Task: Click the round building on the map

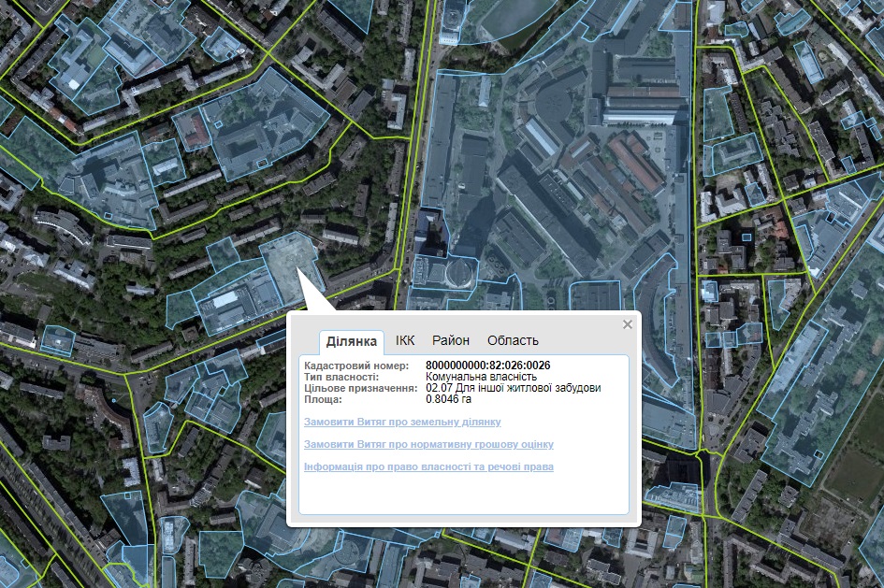Action: click(459, 274)
